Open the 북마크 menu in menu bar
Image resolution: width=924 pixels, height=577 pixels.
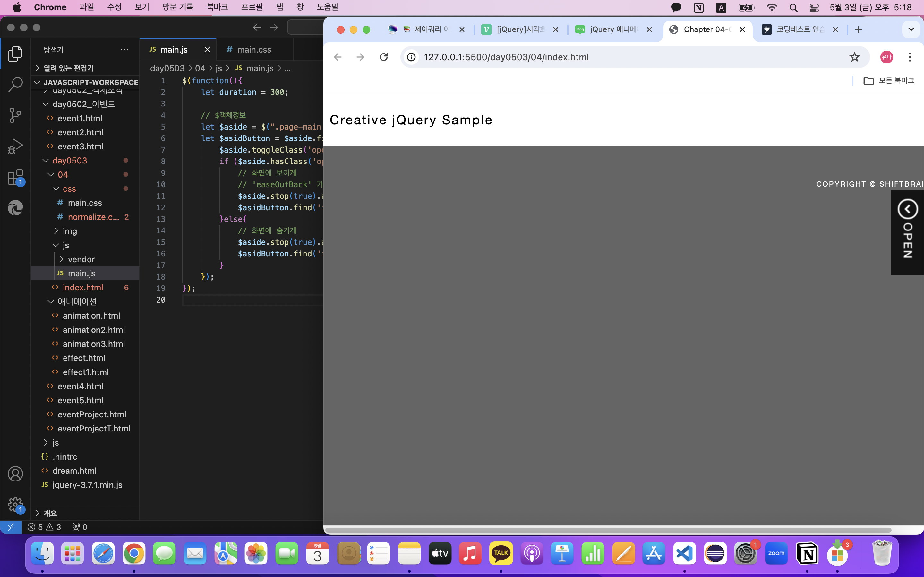click(x=217, y=7)
